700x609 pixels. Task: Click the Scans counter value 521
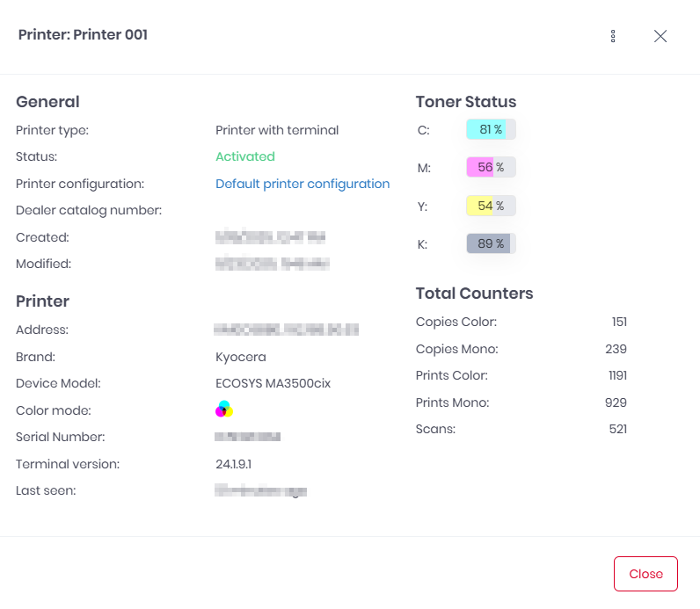coord(617,429)
